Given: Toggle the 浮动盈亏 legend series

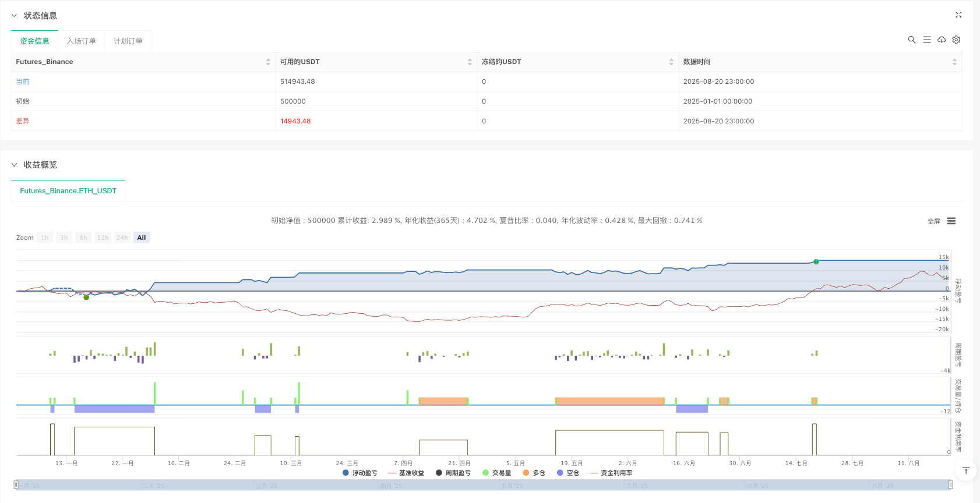Looking at the screenshot, I should 360,473.
